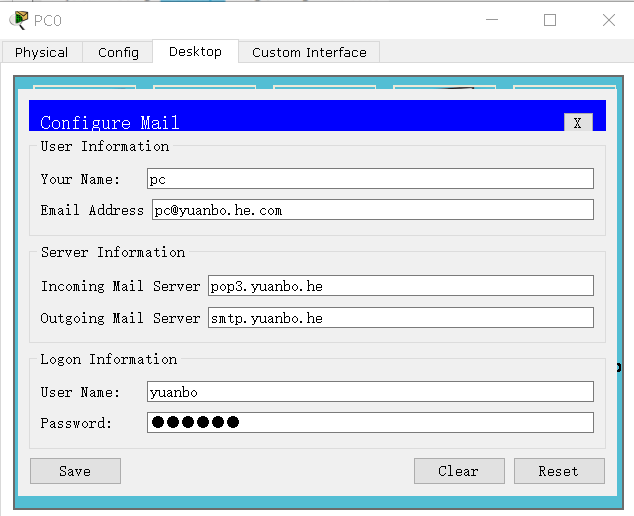Click the Password field
The width and height of the screenshot is (634, 516).
click(x=370, y=423)
